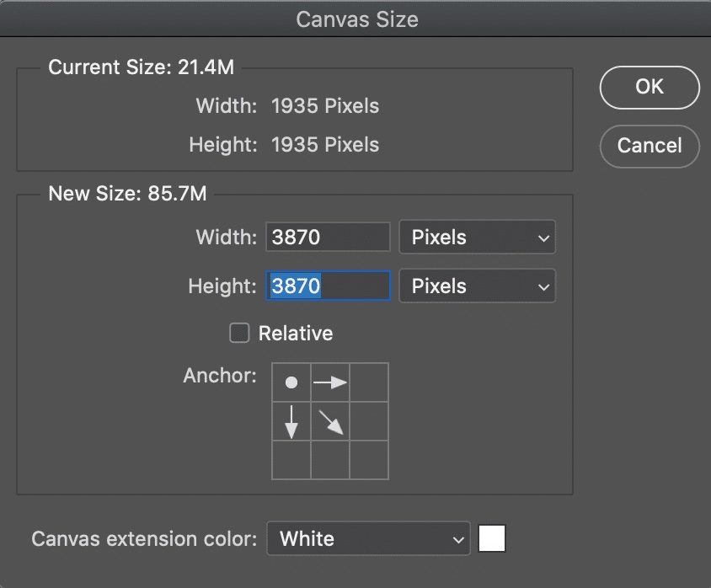This screenshot has height=588, width=711.
Task: Expand the Canvas extension color dropdown
Action: 368,538
